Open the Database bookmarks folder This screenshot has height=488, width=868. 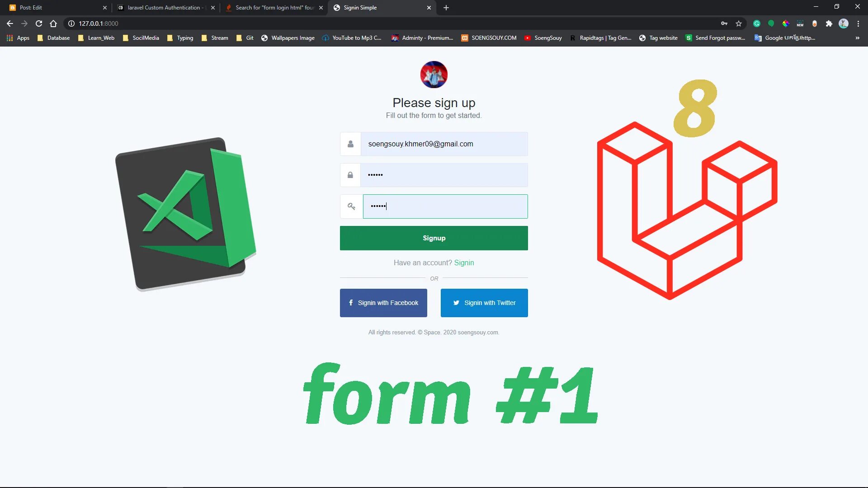54,38
